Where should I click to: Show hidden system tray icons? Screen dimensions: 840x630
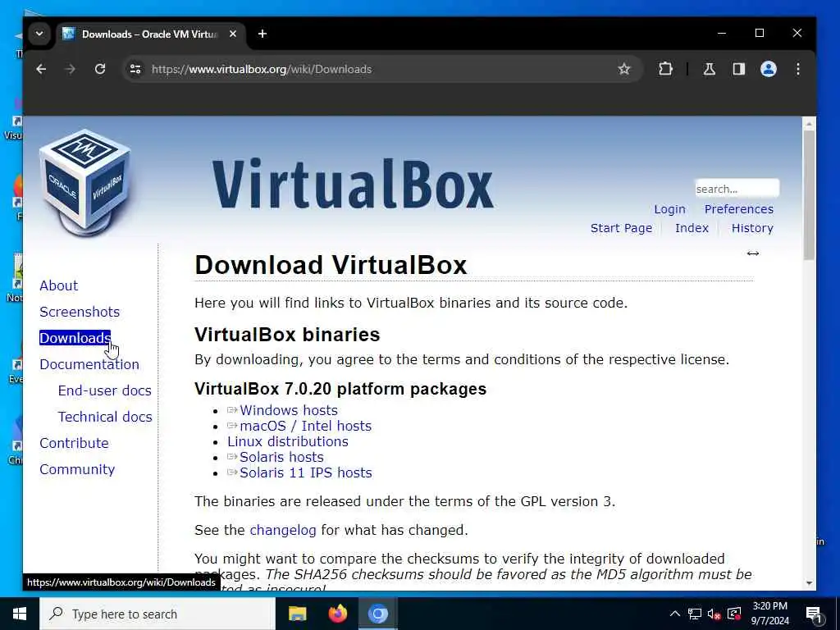(x=675, y=614)
